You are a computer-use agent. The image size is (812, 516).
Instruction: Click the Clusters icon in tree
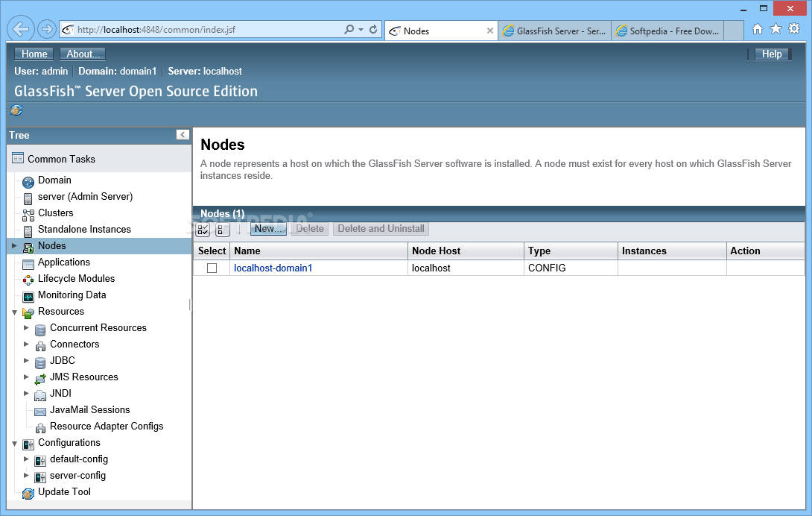[x=28, y=215]
